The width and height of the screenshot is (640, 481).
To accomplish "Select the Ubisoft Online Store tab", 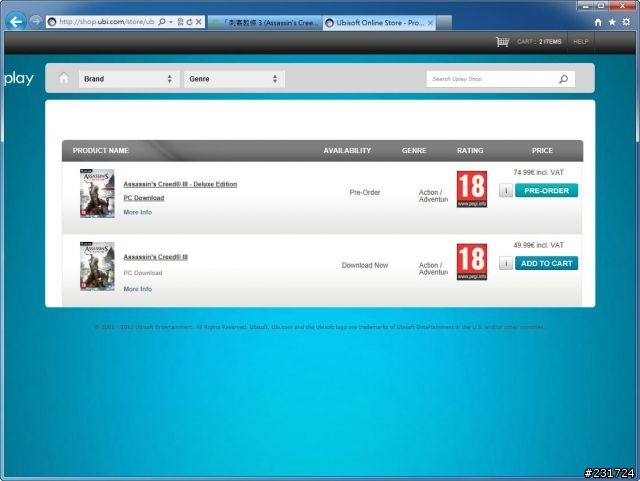I will pyautogui.click(x=379, y=23).
